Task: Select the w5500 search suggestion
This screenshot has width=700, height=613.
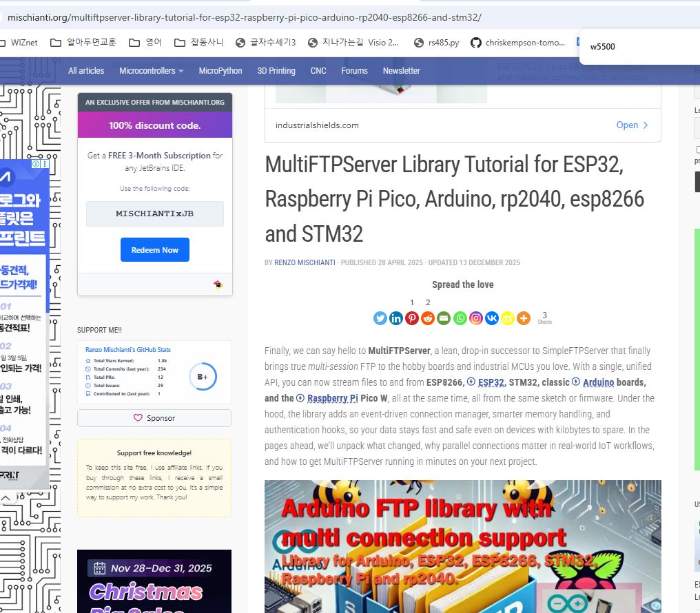Action: coord(603,47)
